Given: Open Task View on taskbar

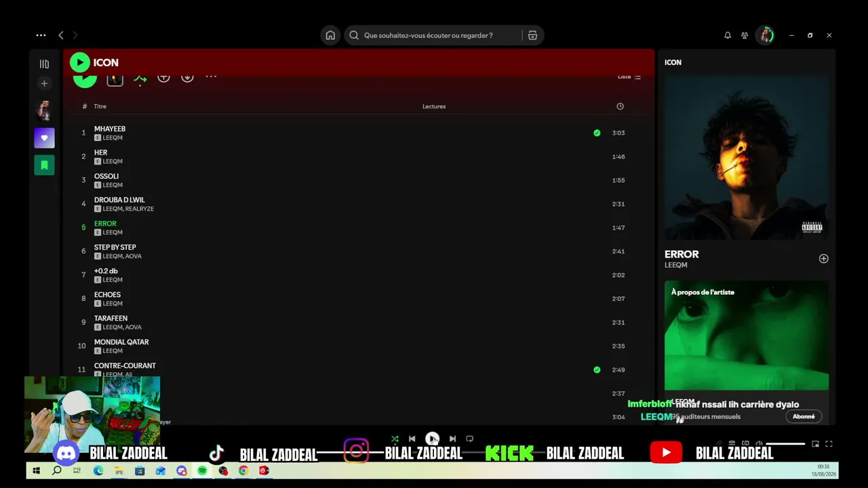Looking at the screenshot, I should pos(77,470).
